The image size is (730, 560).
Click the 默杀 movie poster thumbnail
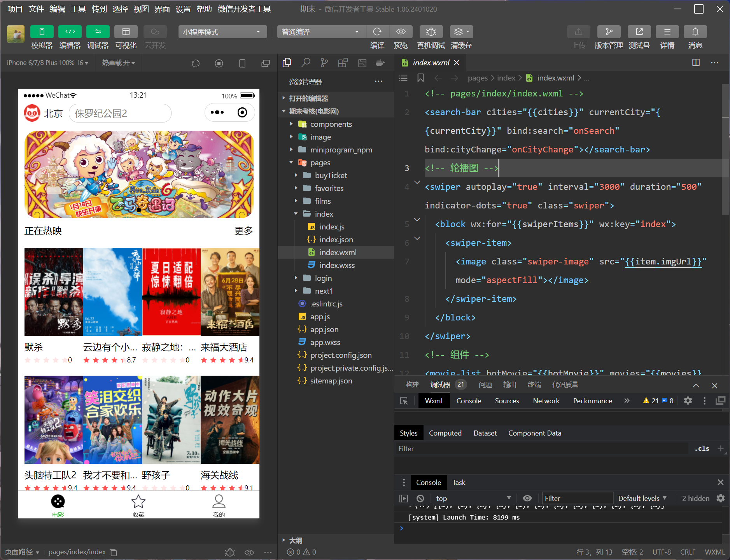[x=54, y=292]
